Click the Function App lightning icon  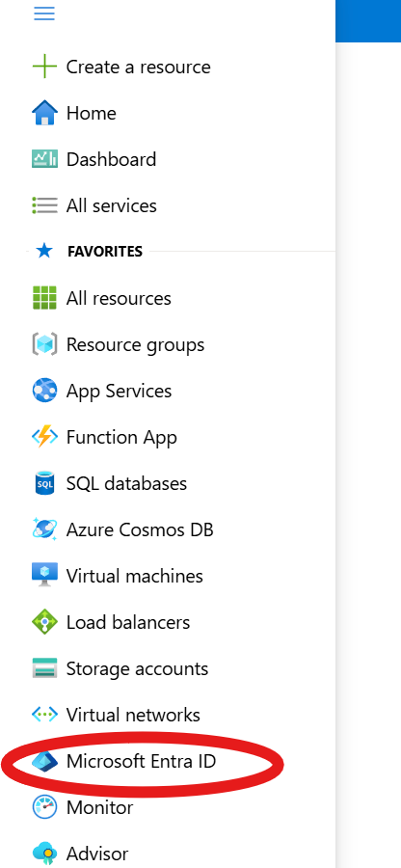[x=44, y=437]
